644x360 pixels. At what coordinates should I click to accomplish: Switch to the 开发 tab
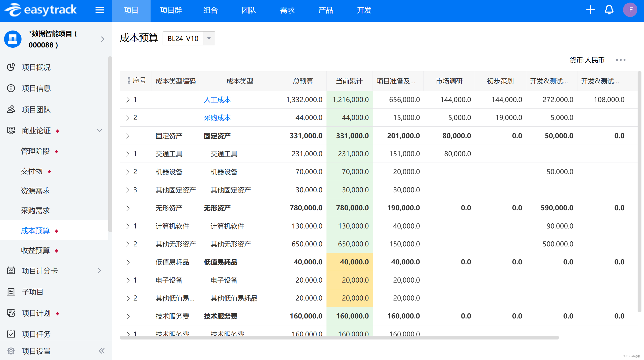point(364,10)
